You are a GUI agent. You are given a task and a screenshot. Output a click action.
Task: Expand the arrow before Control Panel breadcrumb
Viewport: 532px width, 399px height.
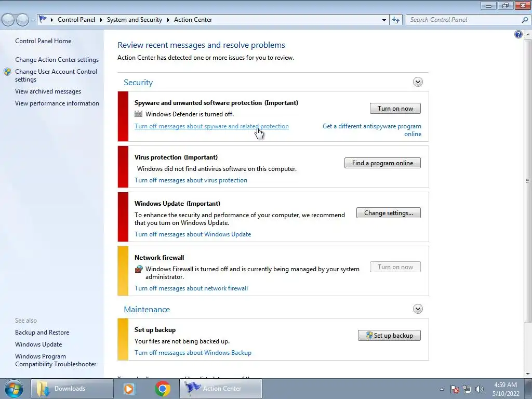(52, 20)
